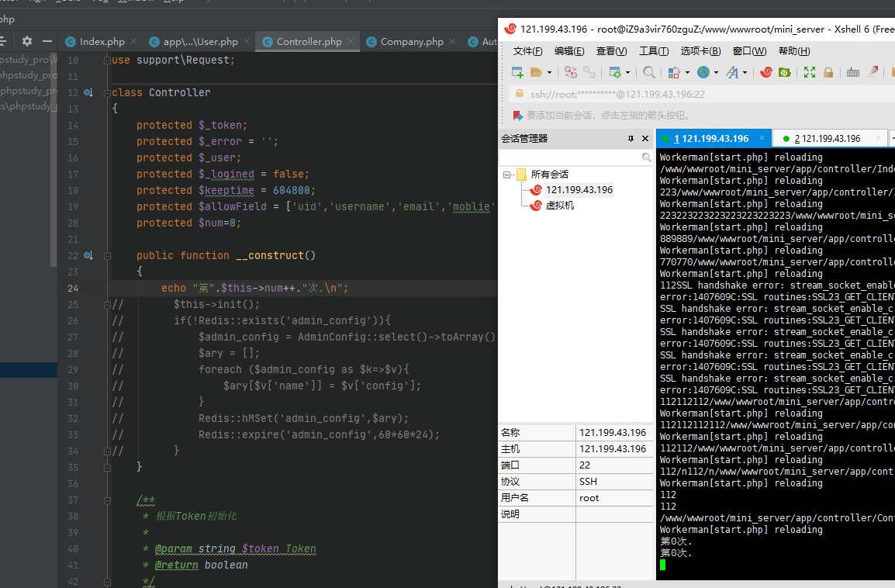895x588 pixels.
Task: Click the padlock Lock Screen icon in toolbar
Action: click(828, 72)
